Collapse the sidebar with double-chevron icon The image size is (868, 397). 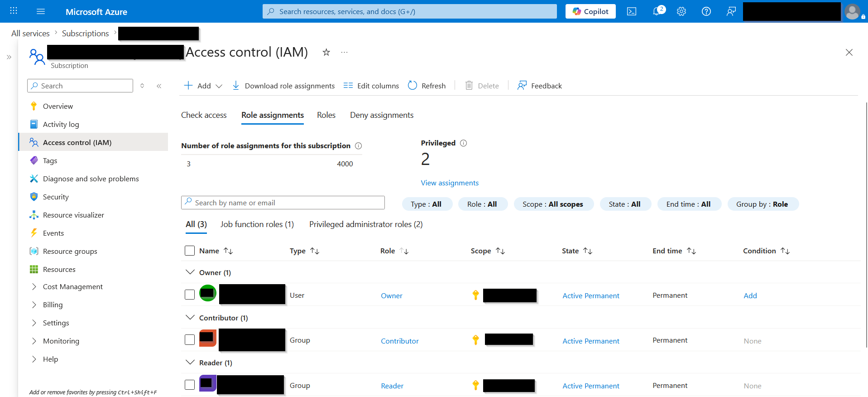click(x=159, y=86)
